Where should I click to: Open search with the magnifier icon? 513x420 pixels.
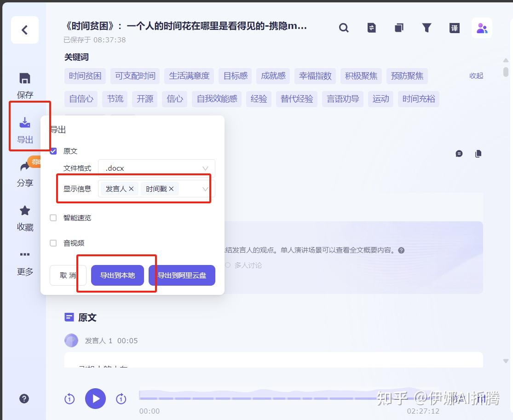pos(344,28)
